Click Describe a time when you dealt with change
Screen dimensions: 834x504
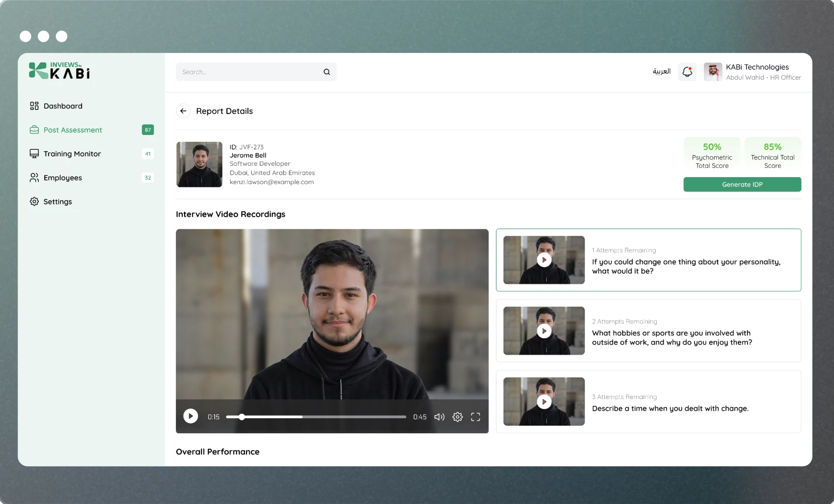pyautogui.click(x=670, y=408)
